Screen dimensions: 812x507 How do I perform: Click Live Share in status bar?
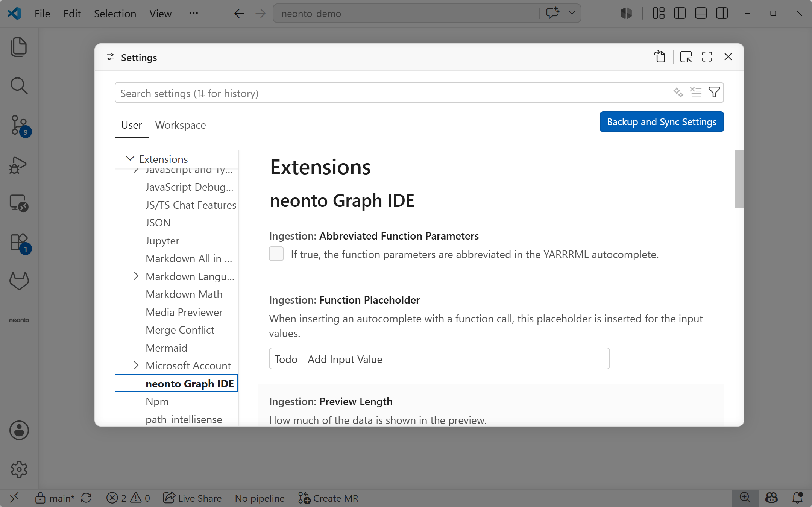[x=193, y=498]
